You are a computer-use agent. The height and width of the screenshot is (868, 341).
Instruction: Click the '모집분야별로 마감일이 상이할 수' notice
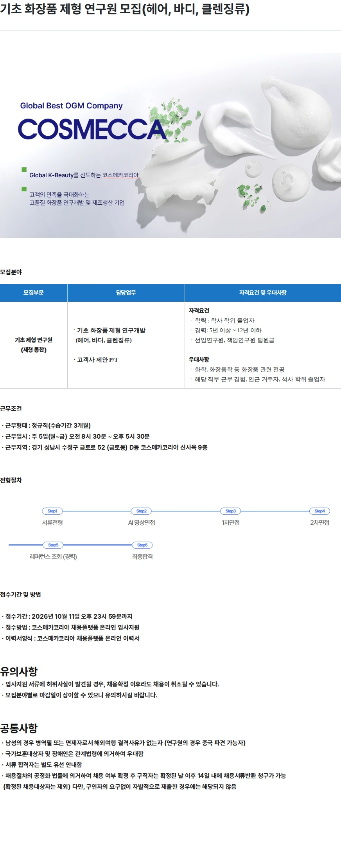pos(80,695)
